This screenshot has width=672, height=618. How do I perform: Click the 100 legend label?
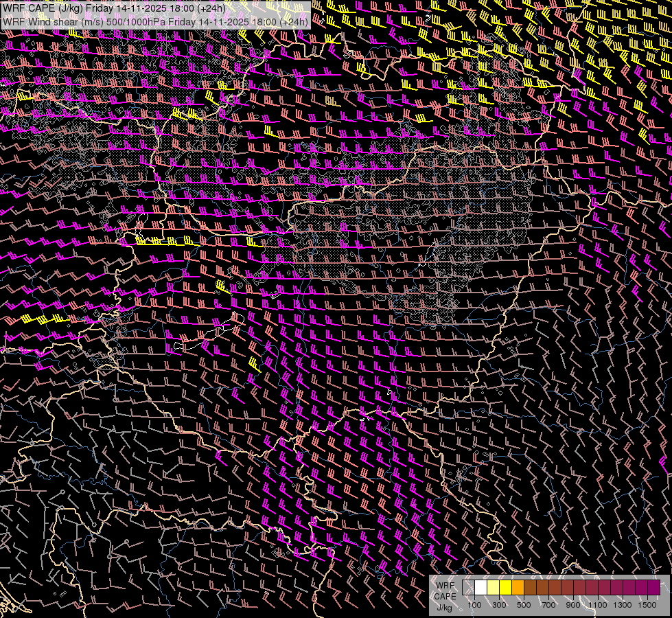[474, 605]
